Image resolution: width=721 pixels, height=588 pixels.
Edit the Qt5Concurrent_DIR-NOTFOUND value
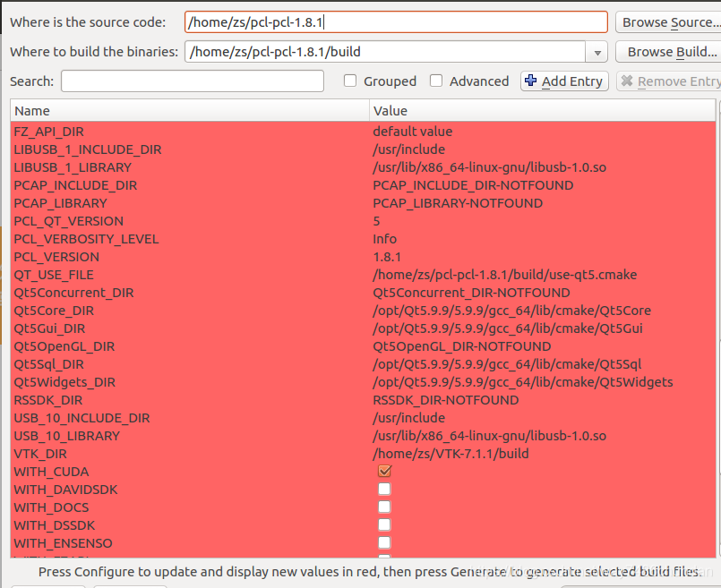(x=471, y=293)
